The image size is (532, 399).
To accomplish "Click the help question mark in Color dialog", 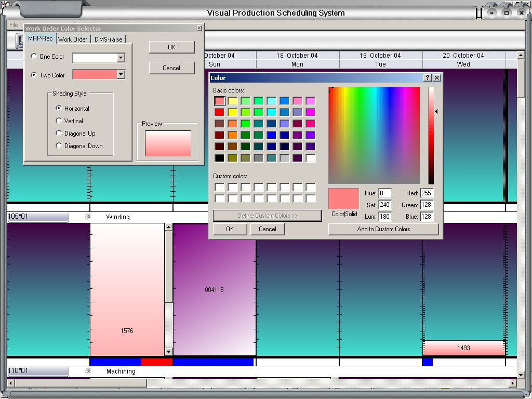I will point(428,78).
